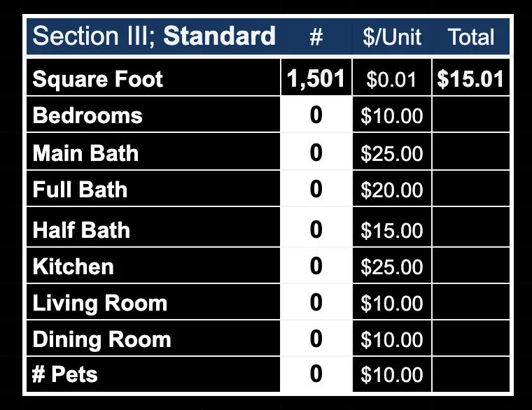Select the Dining Room quantity cell
532x410 pixels.
click(x=316, y=338)
